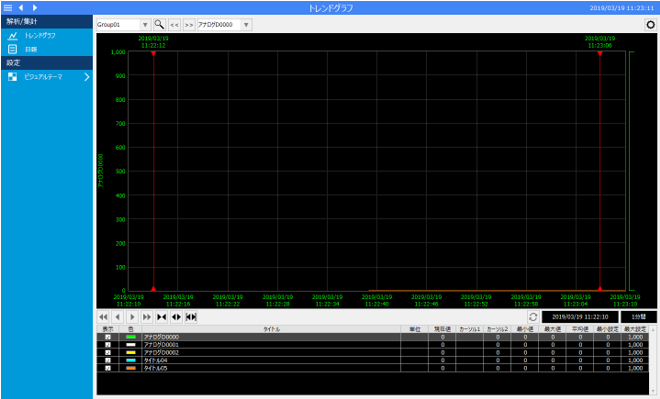Click the white color swatch of アナログD0001
The image size is (660, 399).
[131, 345]
